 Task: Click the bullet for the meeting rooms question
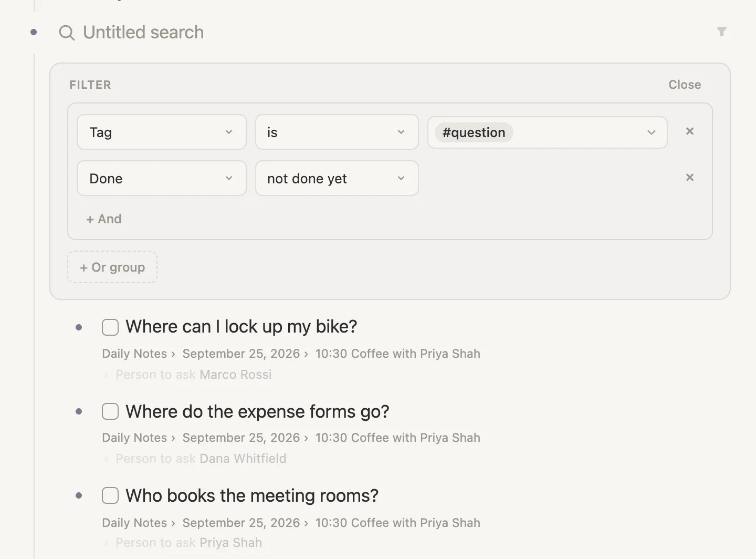79,495
